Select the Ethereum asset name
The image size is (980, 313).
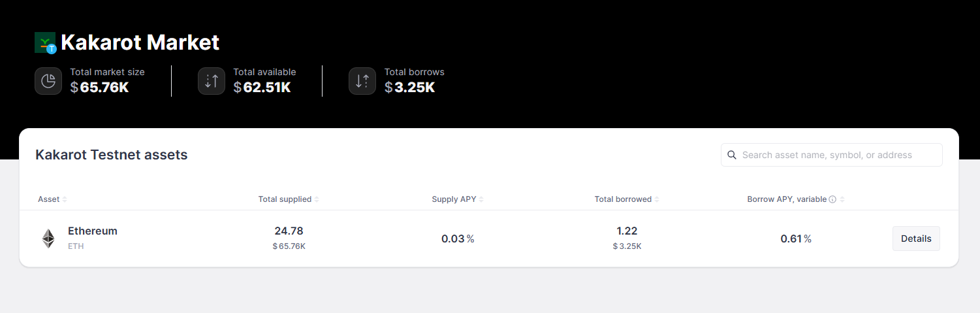click(93, 231)
